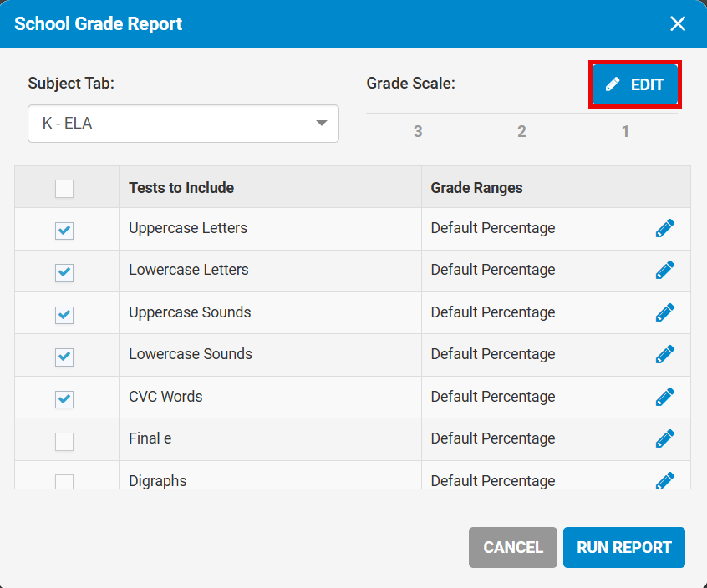Edit the Uppercase Sounds grade range
Image resolution: width=707 pixels, height=588 pixels.
tap(665, 312)
